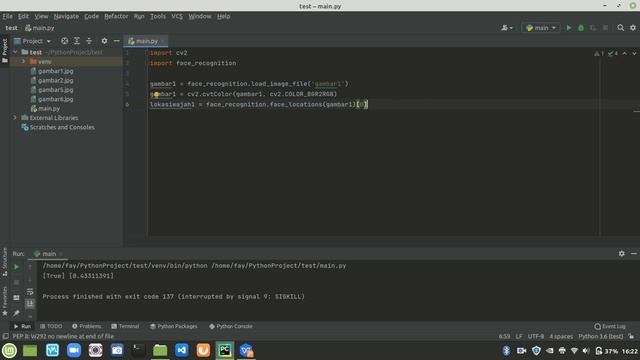Open Run panel settings gear
Screen dimensions: 640x360
tap(621, 253)
